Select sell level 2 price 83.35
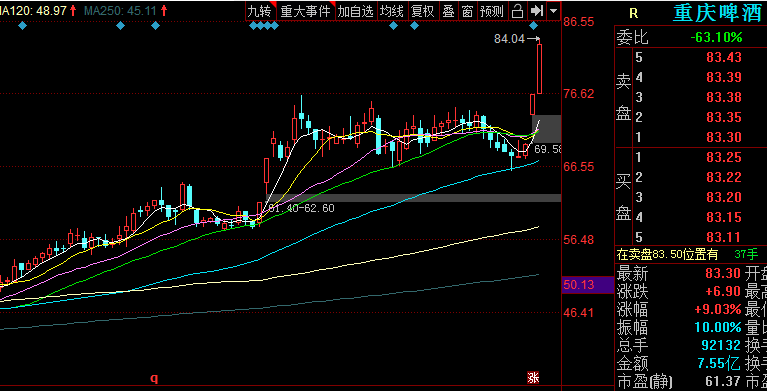 click(x=723, y=117)
